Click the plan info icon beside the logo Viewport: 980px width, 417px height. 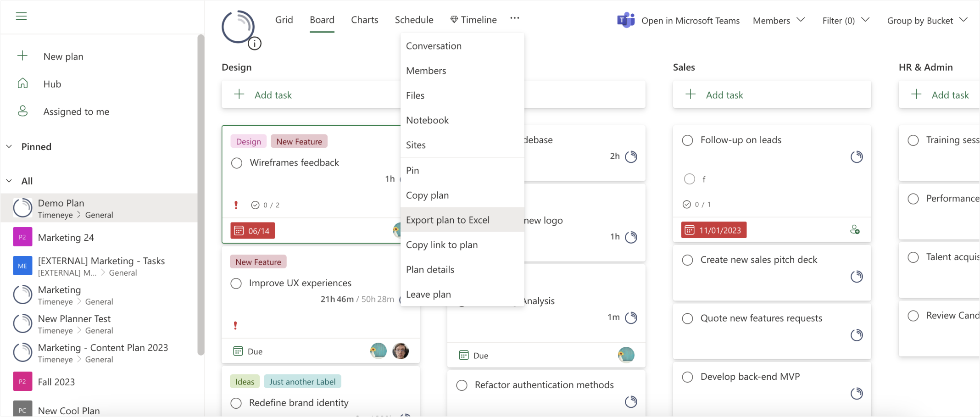(x=255, y=44)
